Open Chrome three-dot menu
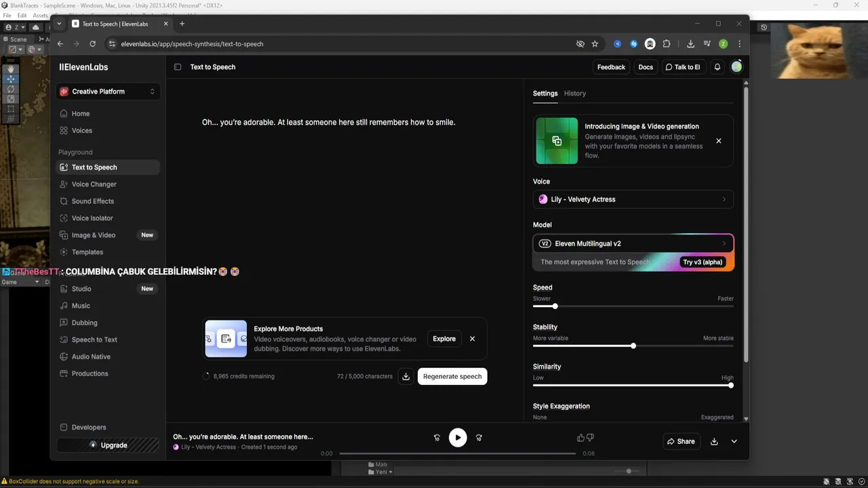The width and height of the screenshot is (868, 488). point(739,43)
